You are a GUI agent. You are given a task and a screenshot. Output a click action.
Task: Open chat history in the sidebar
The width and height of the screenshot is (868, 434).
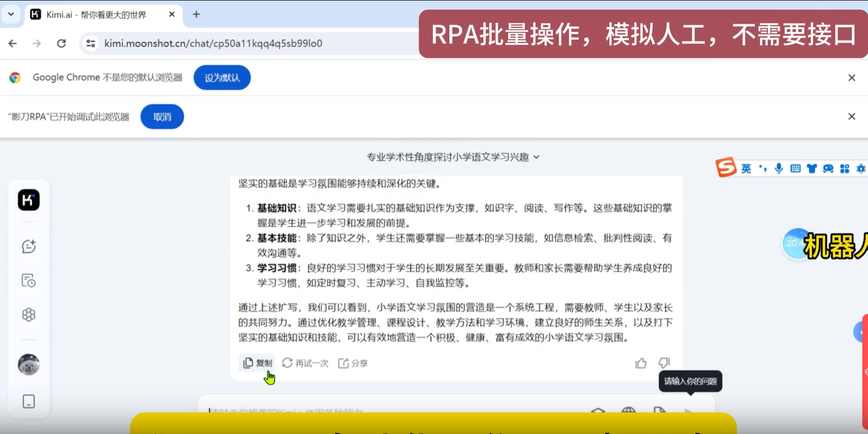29,281
